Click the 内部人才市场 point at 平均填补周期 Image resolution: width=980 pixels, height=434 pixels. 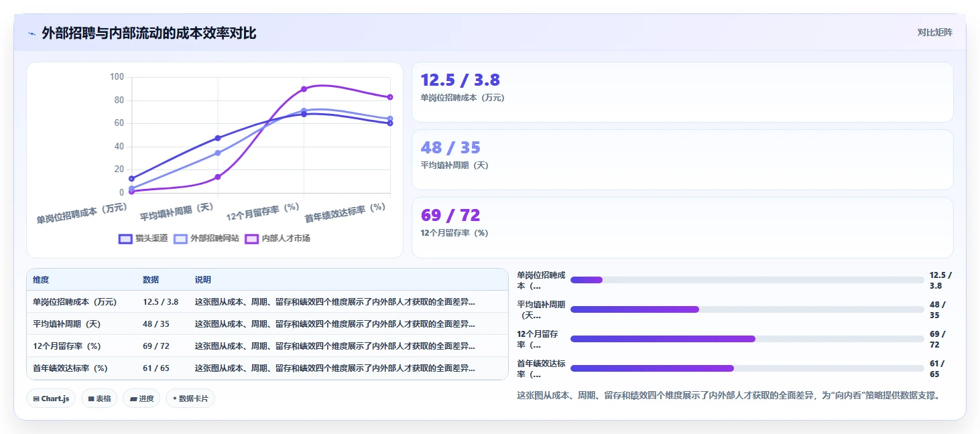click(x=218, y=177)
